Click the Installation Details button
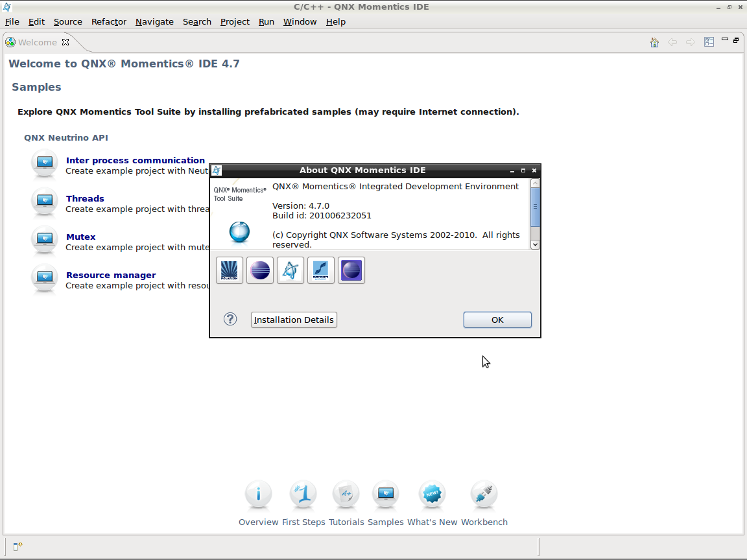This screenshot has height=560, width=747. (294, 320)
